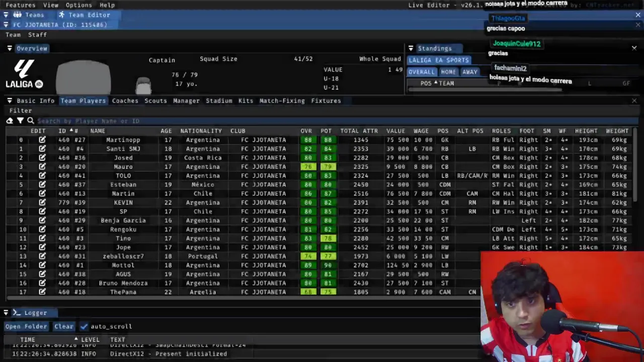Open the edit icon for AGUS
The image size is (644, 362).
[42, 274]
